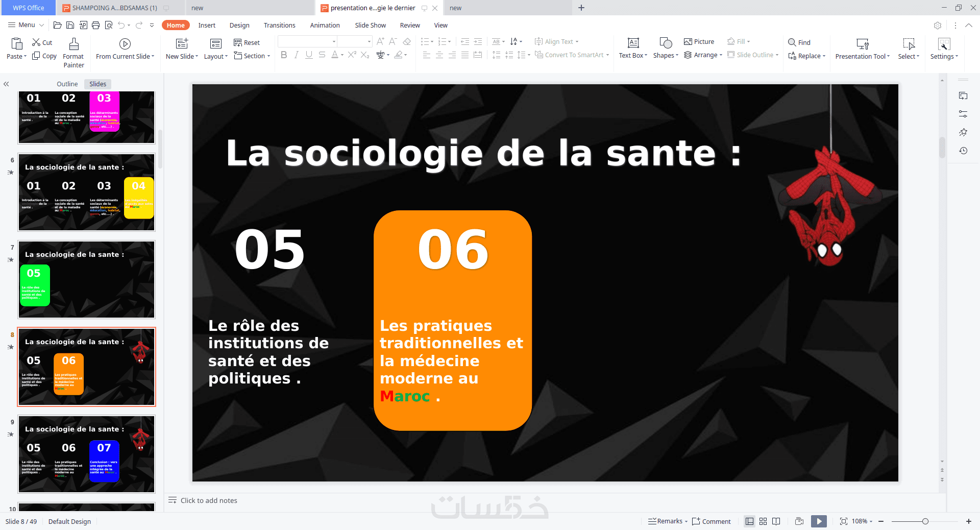The image size is (980, 530).
Task: Adjust the zoom slider handle
Action: click(x=925, y=521)
